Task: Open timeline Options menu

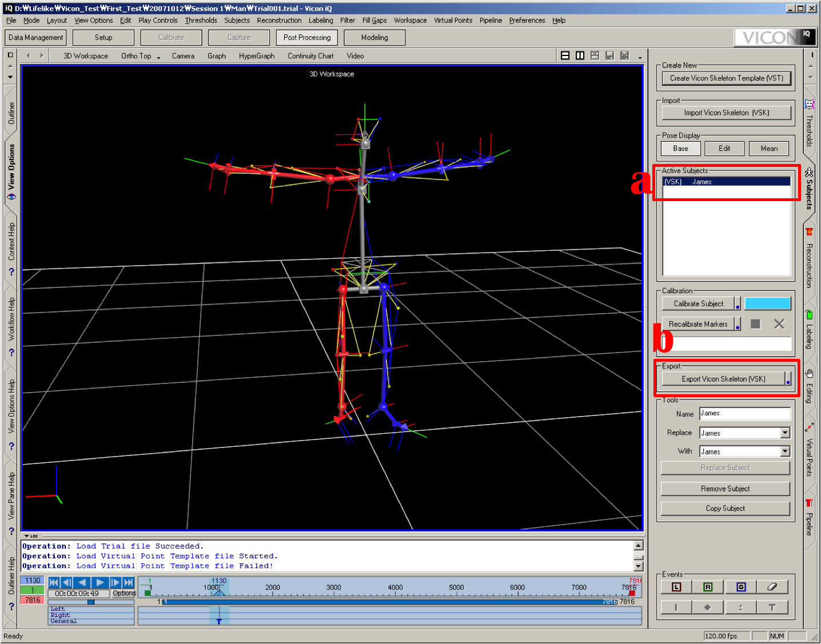Action: click(x=124, y=593)
